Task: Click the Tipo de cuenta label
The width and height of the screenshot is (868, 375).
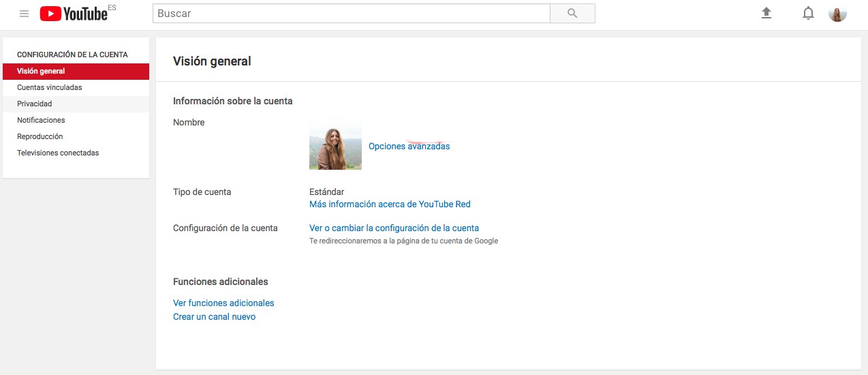Action: pos(202,192)
